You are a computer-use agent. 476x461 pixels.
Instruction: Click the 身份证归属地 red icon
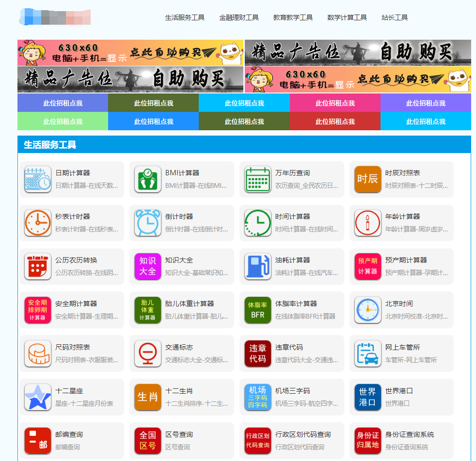[x=367, y=441]
